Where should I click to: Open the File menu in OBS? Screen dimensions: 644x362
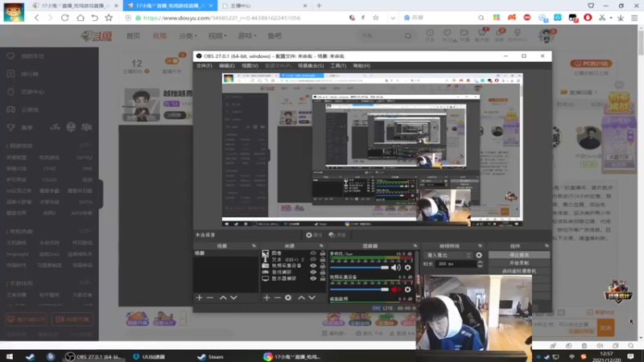pos(204,66)
